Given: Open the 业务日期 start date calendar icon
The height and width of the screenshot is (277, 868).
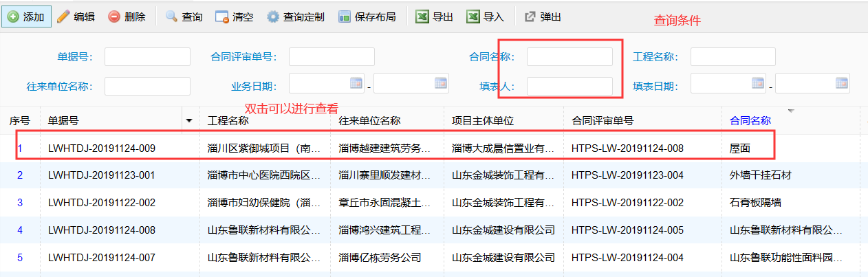Looking at the screenshot, I should [356, 83].
